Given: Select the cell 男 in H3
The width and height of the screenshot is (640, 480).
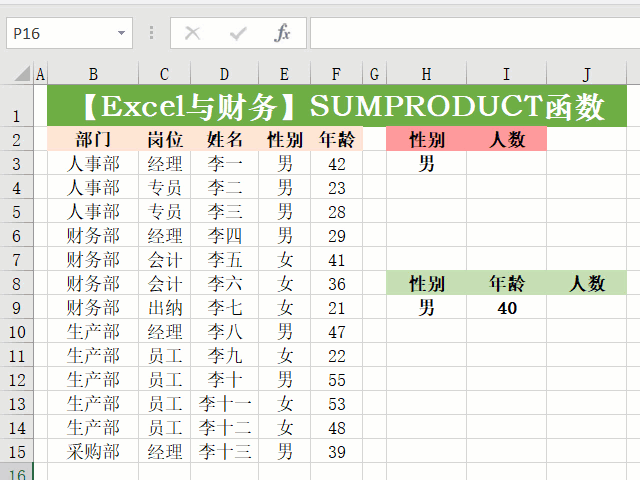Looking at the screenshot, I should (427, 163).
